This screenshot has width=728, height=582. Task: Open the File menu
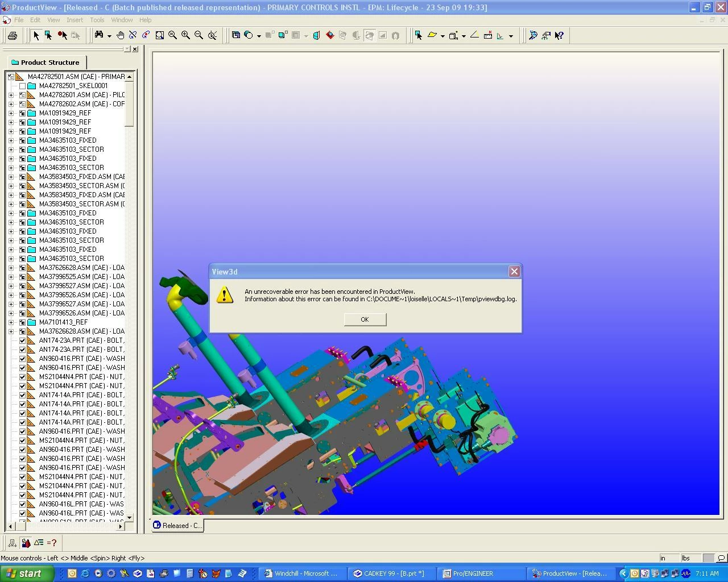pos(19,20)
